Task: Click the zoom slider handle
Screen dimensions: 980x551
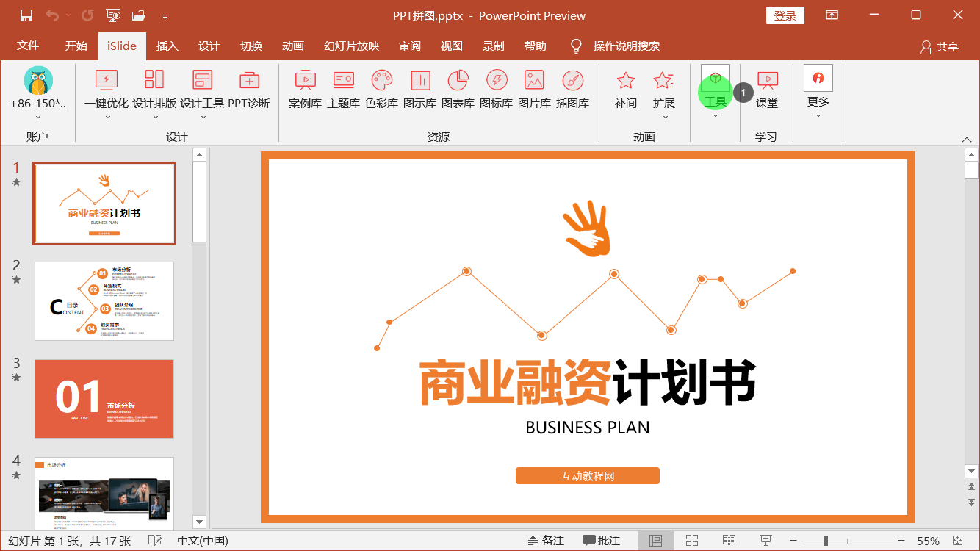Action: coord(826,541)
